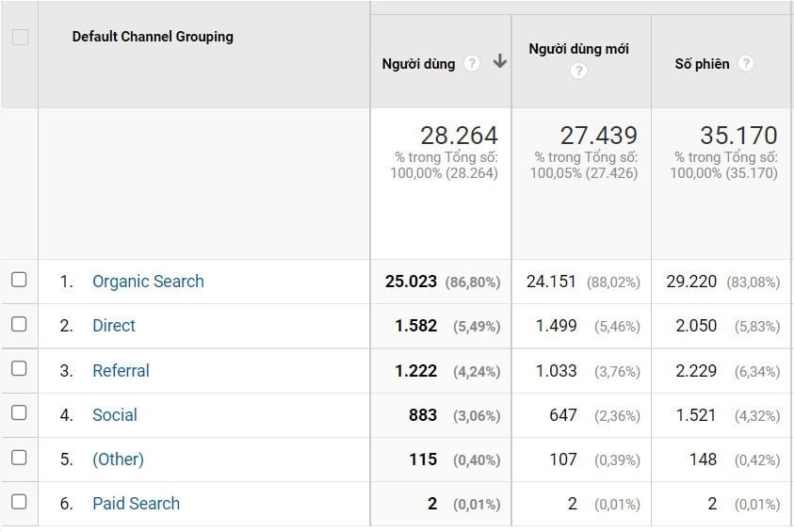Open the Social channel link
This screenshot has width=794, height=532.
click(115, 415)
